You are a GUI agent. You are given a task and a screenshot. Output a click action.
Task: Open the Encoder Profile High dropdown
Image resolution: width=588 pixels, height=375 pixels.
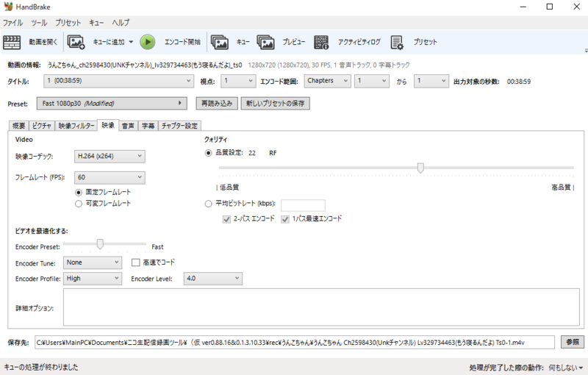92,279
